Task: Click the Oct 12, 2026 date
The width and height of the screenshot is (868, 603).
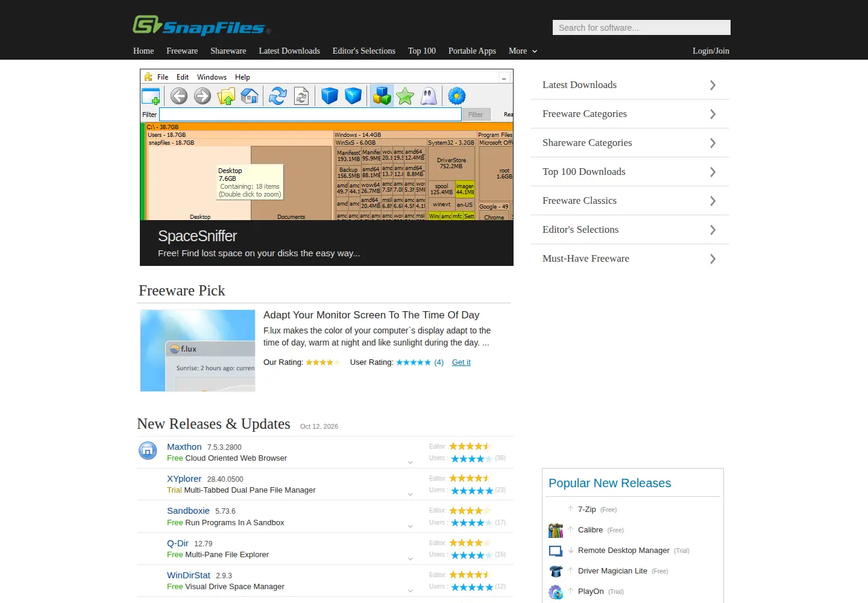Action: (319, 426)
